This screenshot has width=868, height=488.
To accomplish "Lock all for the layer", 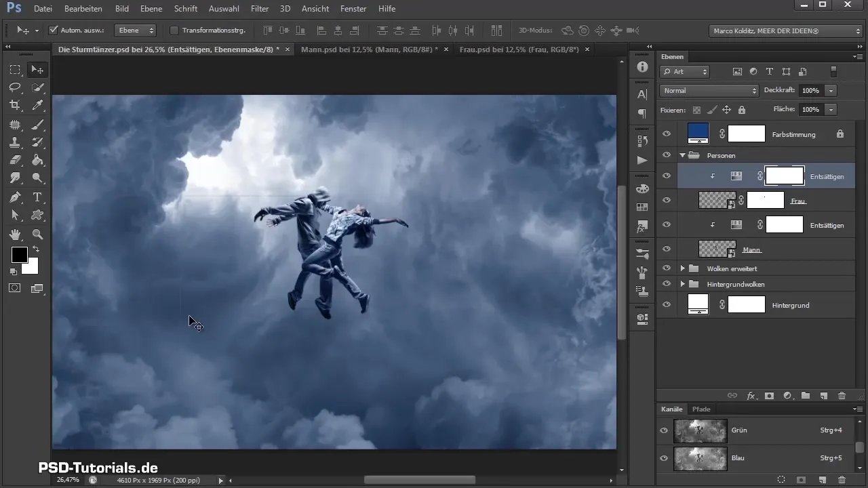I will 741,110.
